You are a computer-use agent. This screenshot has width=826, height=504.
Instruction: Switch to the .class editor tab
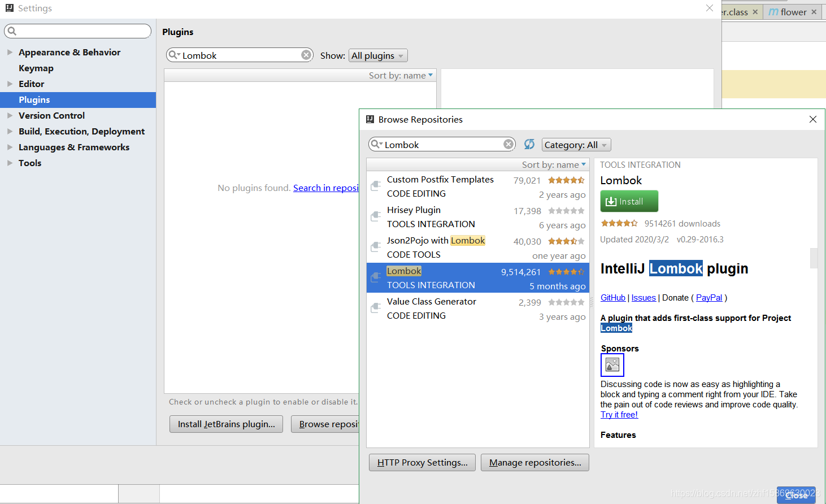pyautogui.click(x=741, y=12)
